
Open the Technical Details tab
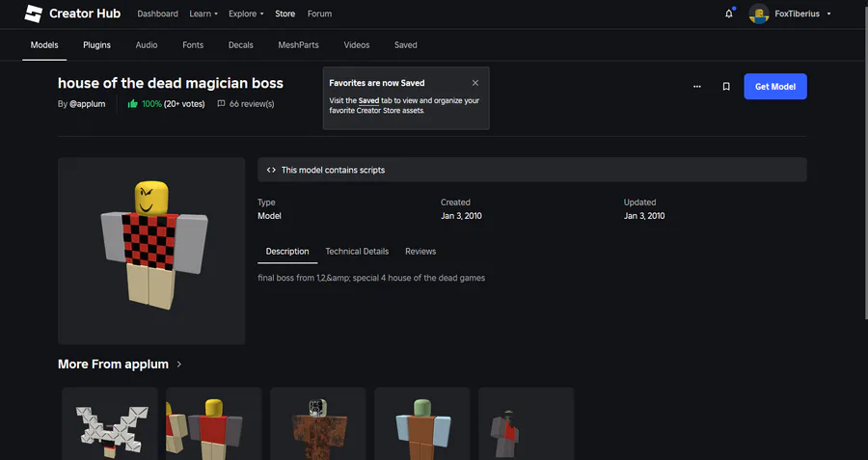pos(357,252)
